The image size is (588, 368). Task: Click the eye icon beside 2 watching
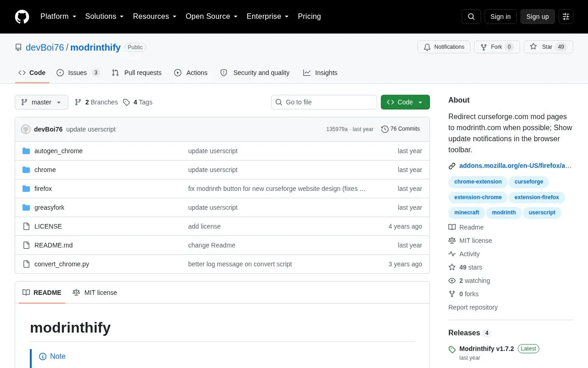(x=452, y=281)
